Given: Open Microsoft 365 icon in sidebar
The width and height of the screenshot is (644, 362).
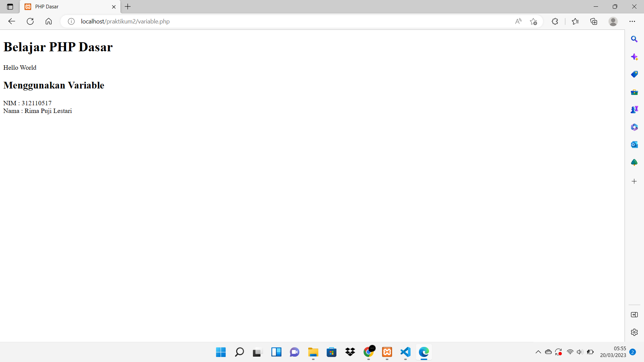Looking at the screenshot, I should [634, 127].
